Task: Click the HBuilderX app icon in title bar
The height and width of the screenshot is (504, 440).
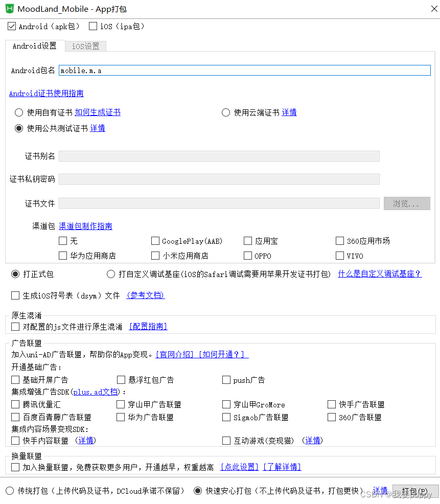Action: pyautogui.click(x=10, y=9)
